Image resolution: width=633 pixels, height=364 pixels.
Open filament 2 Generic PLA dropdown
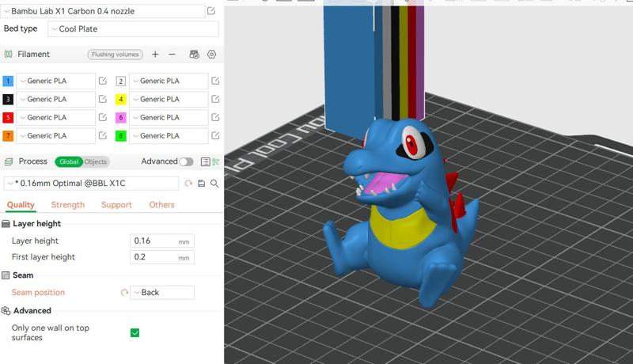coord(169,82)
